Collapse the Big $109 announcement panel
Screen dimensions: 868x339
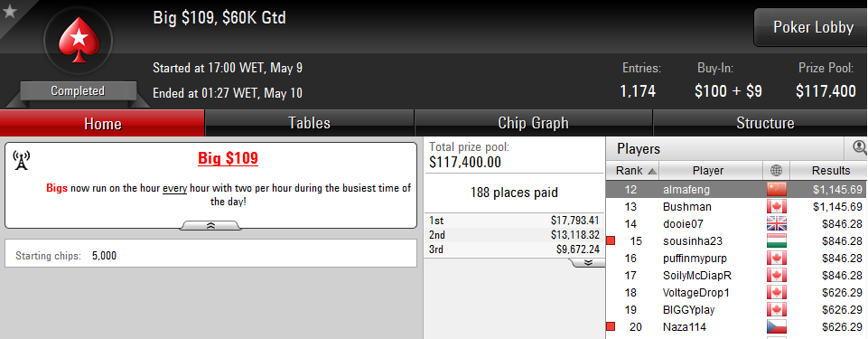(210, 225)
